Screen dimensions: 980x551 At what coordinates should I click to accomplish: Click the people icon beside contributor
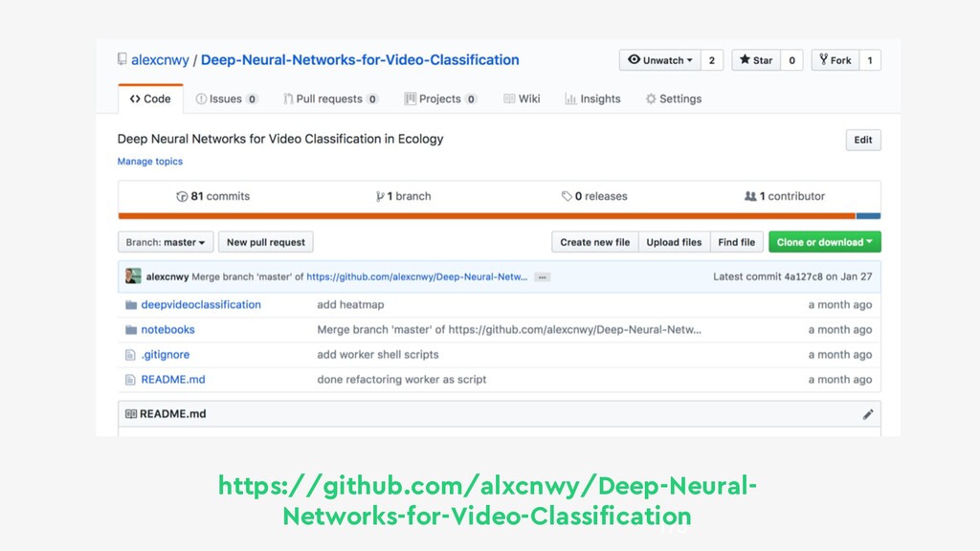750,196
